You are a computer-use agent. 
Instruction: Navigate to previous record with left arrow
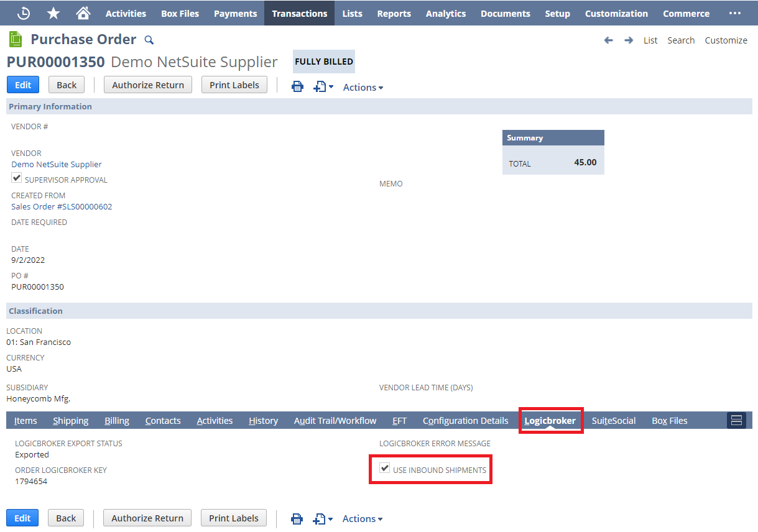(608, 40)
